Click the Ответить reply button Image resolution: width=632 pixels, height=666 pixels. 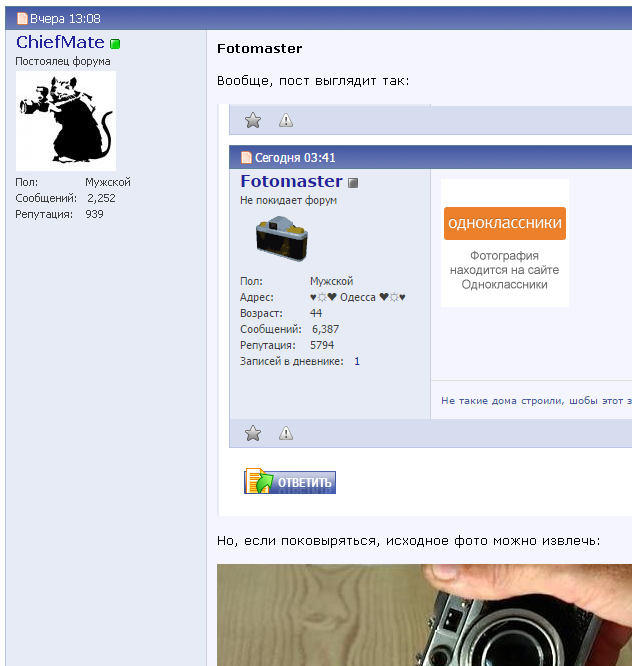pos(290,482)
